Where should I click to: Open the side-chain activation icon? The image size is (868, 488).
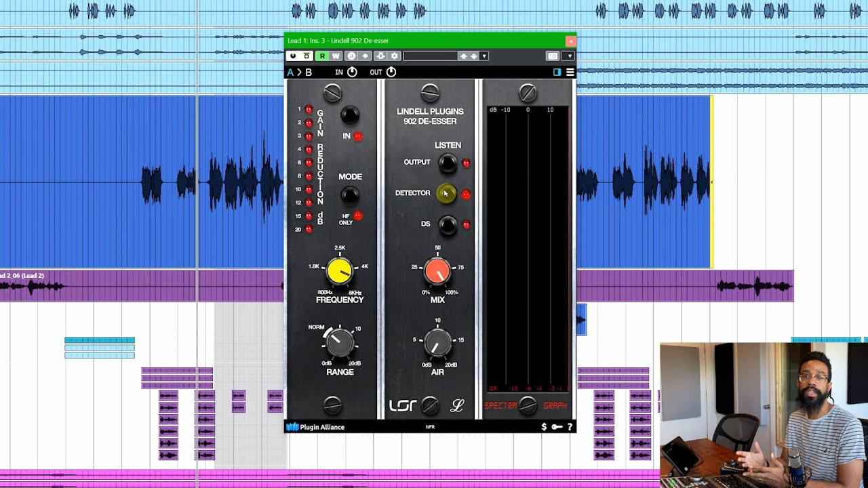[380, 56]
